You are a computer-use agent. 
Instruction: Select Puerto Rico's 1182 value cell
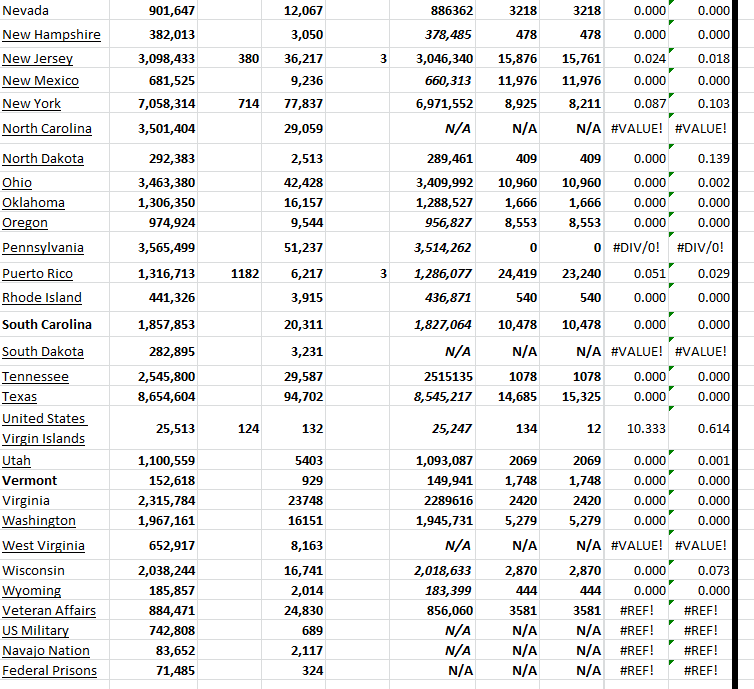(x=244, y=274)
